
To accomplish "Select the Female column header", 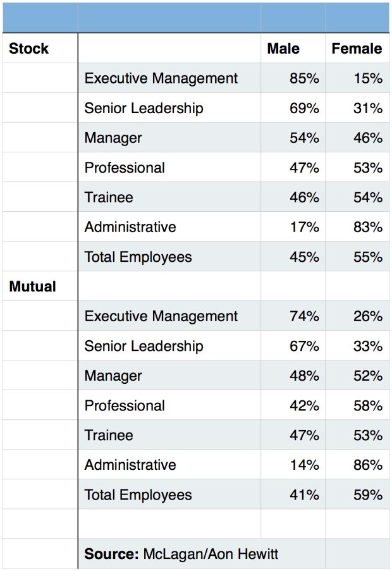I will click(x=357, y=49).
